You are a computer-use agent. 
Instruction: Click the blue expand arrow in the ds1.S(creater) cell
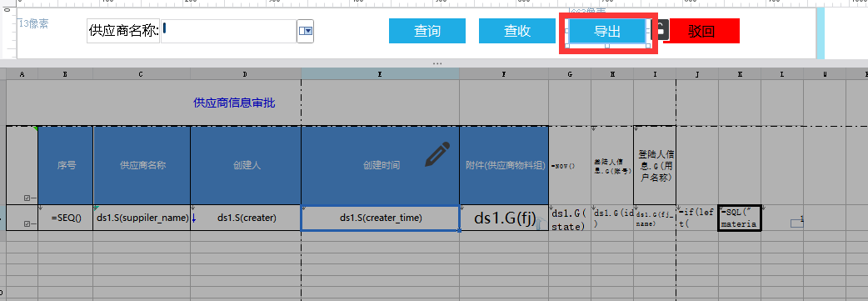pyautogui.click(x=194, y=218)
